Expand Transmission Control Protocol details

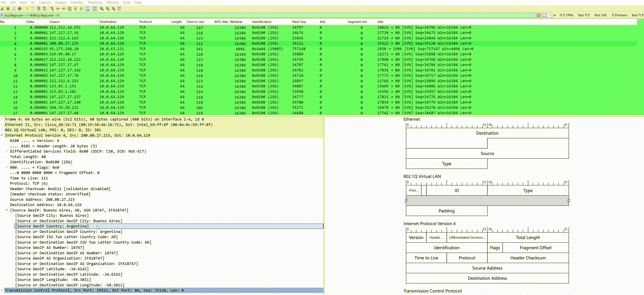pos(2,290)
